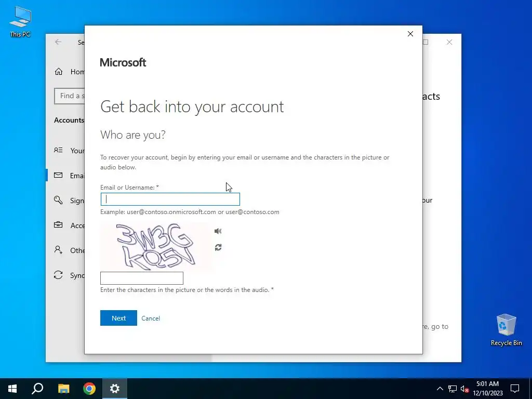The height and width of the screenshot is (399, 532).
Task: Click the Email or Username label
Action: click(x=129, y=187)
